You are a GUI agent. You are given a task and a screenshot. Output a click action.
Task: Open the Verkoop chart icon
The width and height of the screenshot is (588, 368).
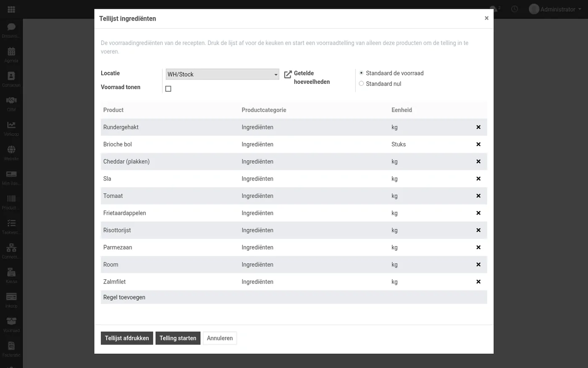point(11,128)
